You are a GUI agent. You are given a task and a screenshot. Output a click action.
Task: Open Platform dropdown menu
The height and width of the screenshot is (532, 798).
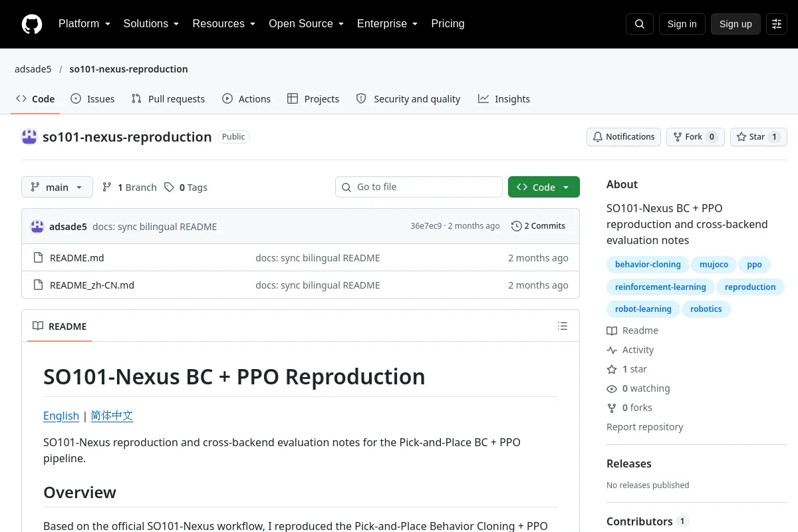[x=84, y=24]
